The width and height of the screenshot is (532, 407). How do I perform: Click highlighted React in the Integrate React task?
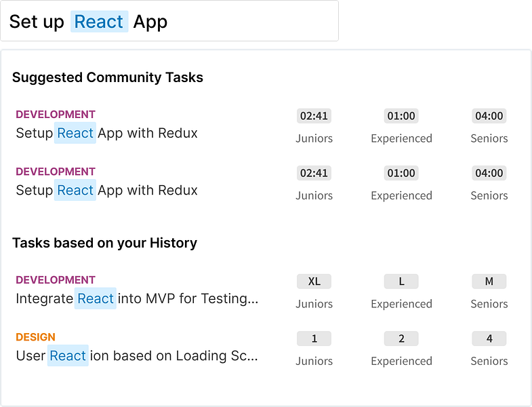click(x=96, y=298)
